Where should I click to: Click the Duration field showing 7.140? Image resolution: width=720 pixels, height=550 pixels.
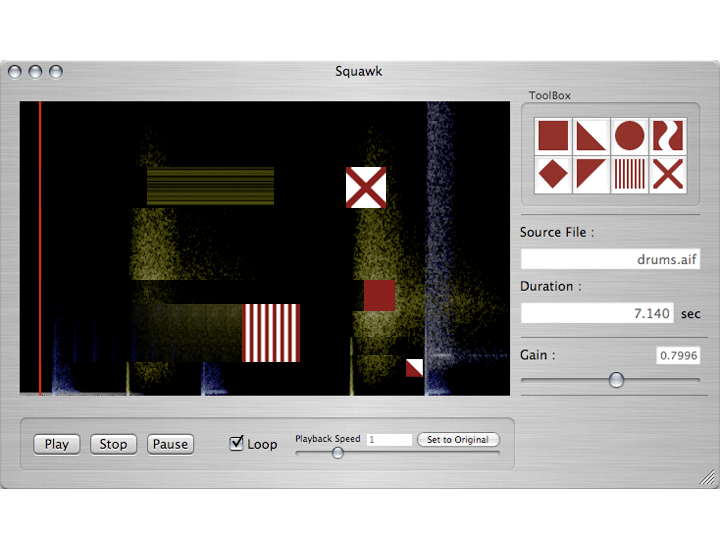pyautogui.click(x=597, y=313)
